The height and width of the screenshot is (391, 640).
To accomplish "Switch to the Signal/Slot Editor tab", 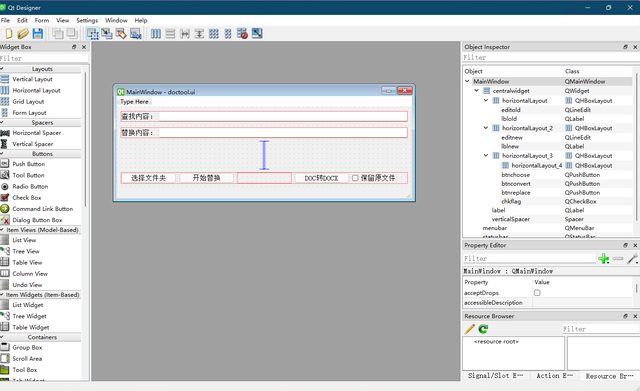I will click(x=495, y=375).
